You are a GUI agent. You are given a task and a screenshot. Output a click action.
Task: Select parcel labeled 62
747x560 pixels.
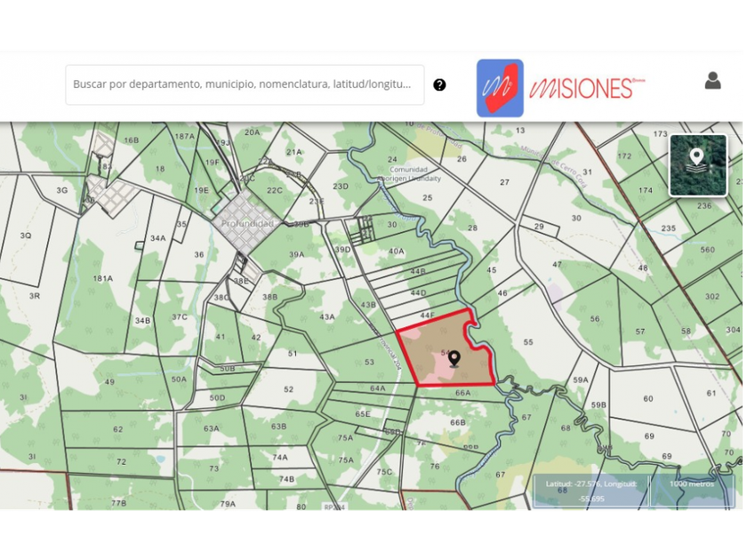click(x=117, y=429)
